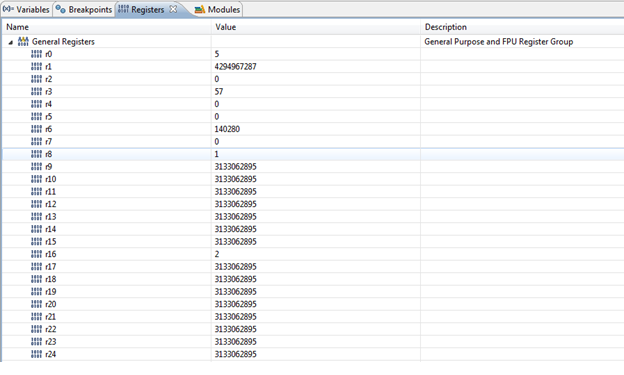Select register name r20
This screenshot has width=624, height=375.
click(51, 304)
